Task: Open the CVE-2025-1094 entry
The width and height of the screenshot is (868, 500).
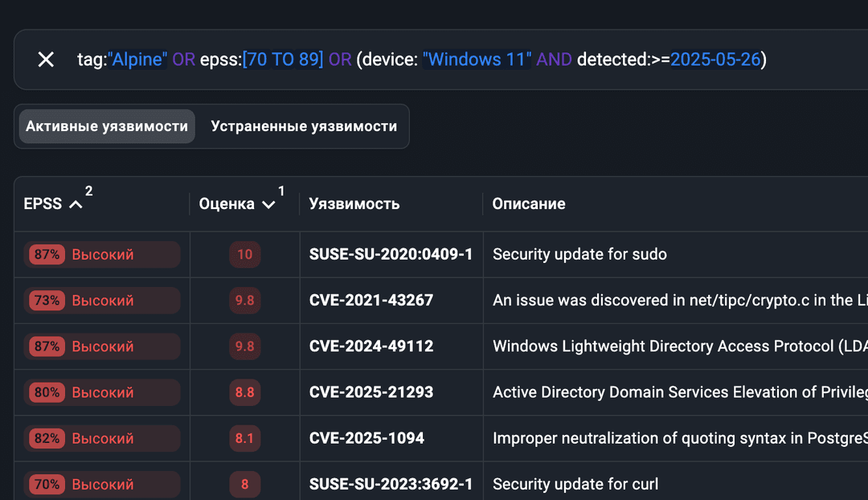Action: (x=366, y=438)
